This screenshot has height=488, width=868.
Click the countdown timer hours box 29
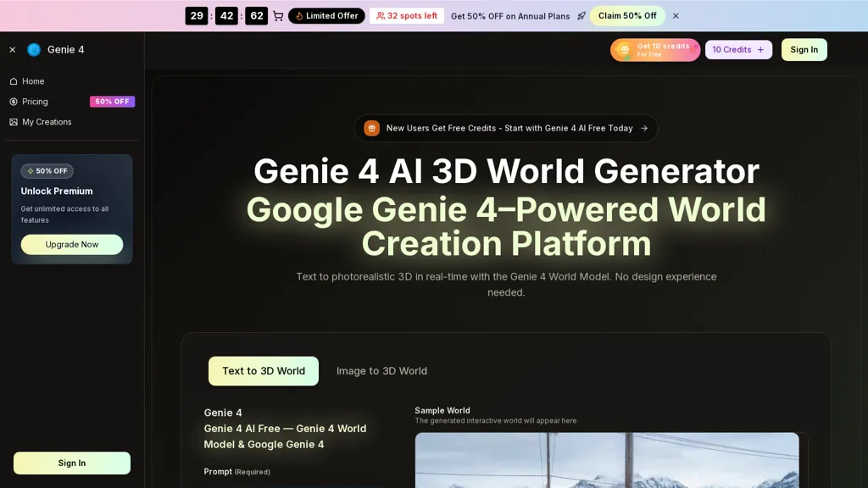pyautogui.click(x=197, y=16)
